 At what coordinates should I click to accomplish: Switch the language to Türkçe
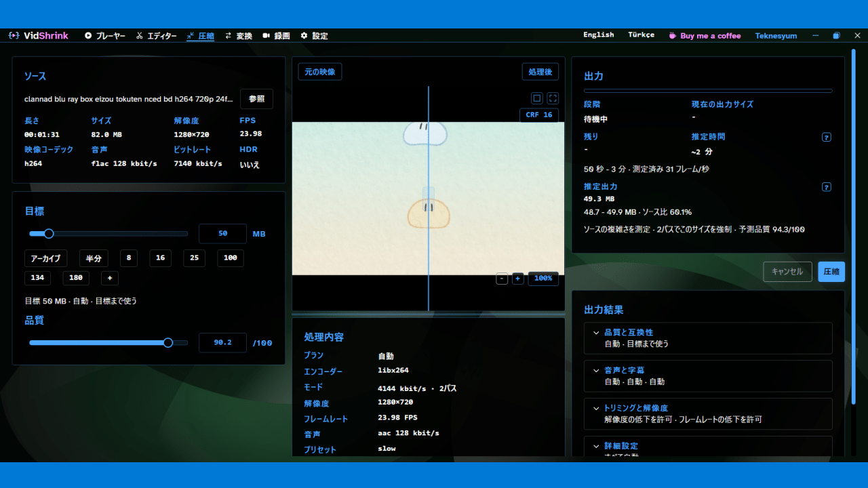tap(642, 35)
